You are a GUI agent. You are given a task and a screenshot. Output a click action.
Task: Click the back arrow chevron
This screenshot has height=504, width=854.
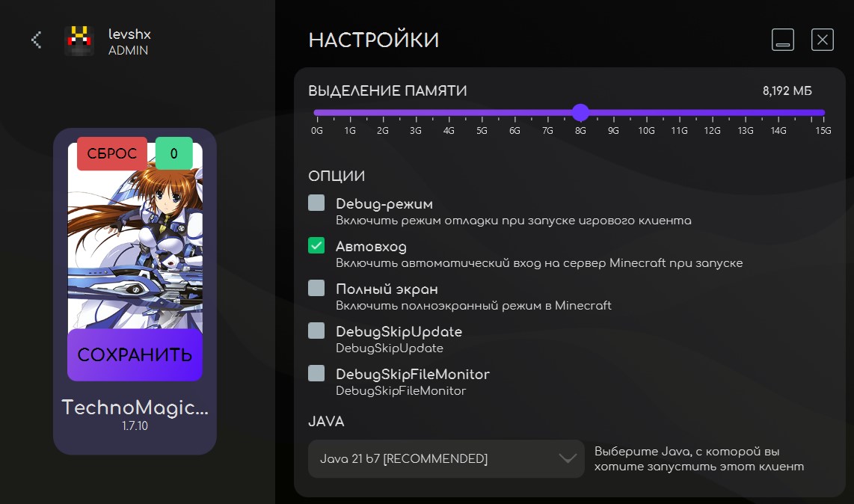(36, 40)
